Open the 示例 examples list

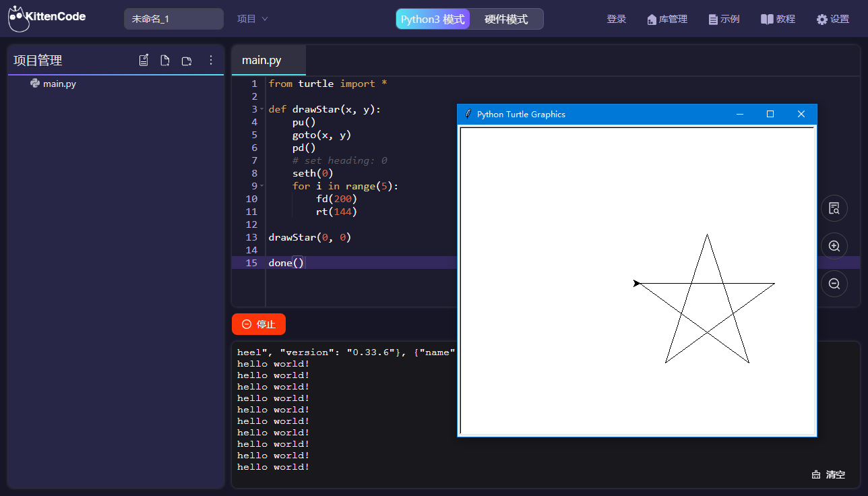coord(724,19)
